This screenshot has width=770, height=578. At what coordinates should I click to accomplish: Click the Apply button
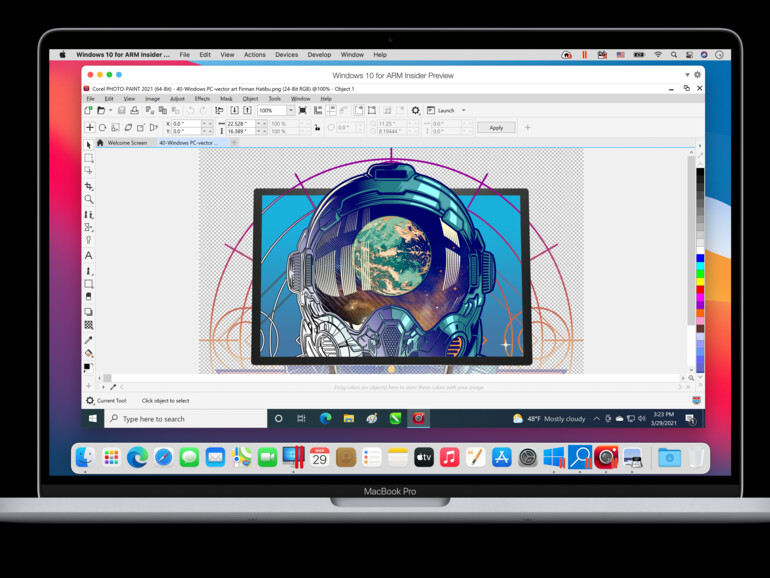496,128
